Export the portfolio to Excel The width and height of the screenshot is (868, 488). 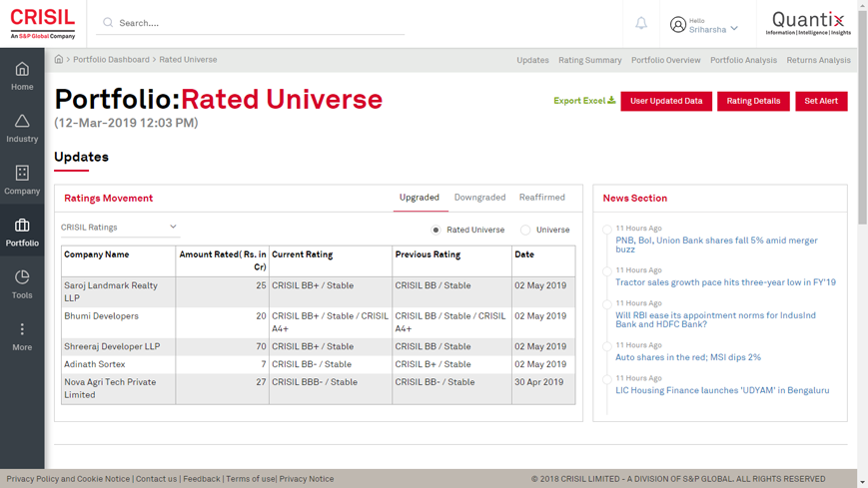point(584,101)
